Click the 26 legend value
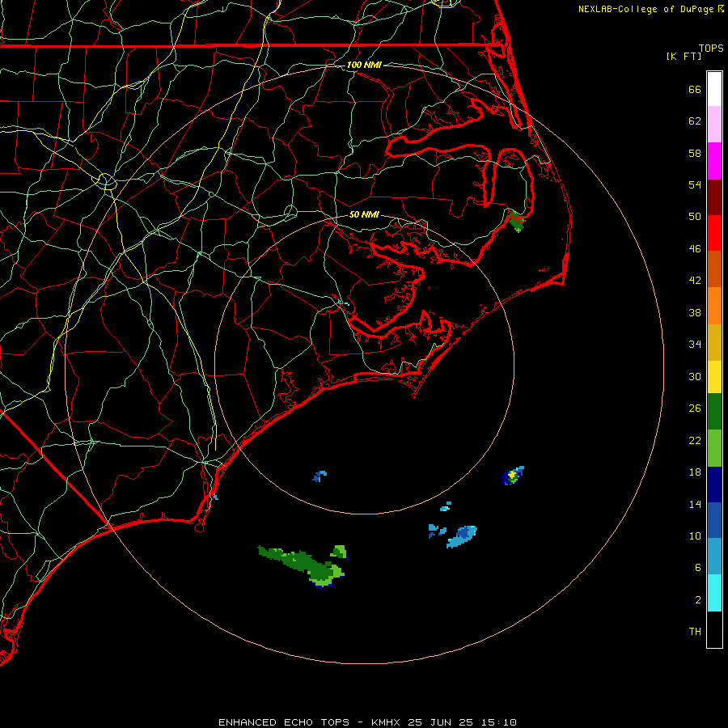The height and width of the screenshot is (728, 728). (x=695, y=408)
